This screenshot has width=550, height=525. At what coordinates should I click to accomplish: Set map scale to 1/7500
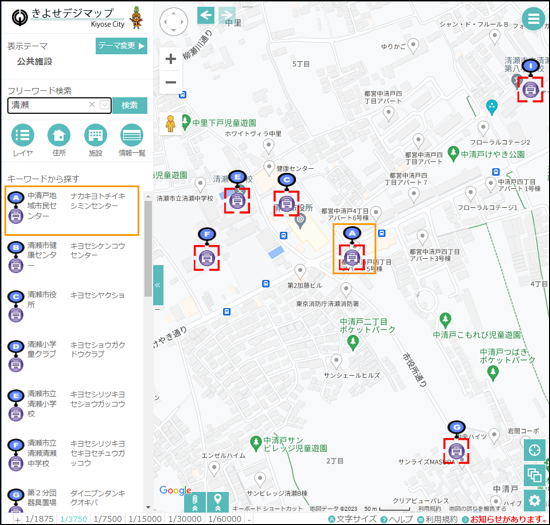click(x=108, y=519)
